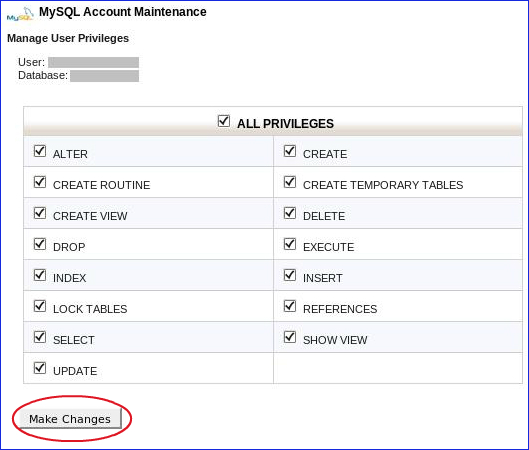The image size is (529, 450).
Task: Toggle the INDEX privilege checkbox
Action: (x=40, y=275)
